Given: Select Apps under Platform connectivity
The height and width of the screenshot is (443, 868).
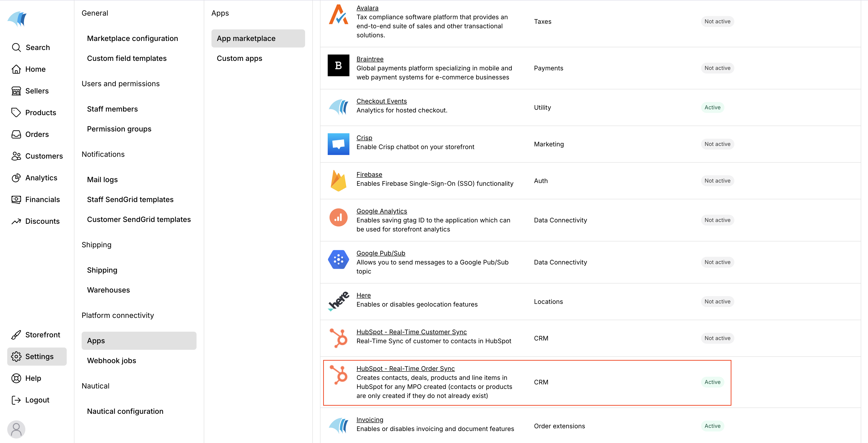Looking at the screenshot, I should coord(139,341).
